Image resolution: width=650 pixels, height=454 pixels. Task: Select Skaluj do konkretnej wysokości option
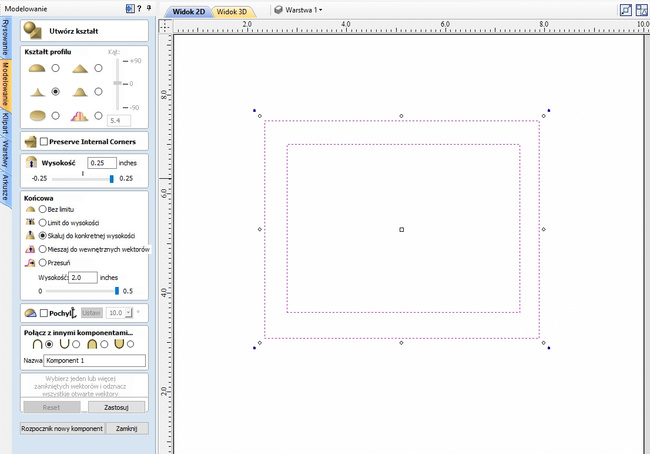click(42, 236)
